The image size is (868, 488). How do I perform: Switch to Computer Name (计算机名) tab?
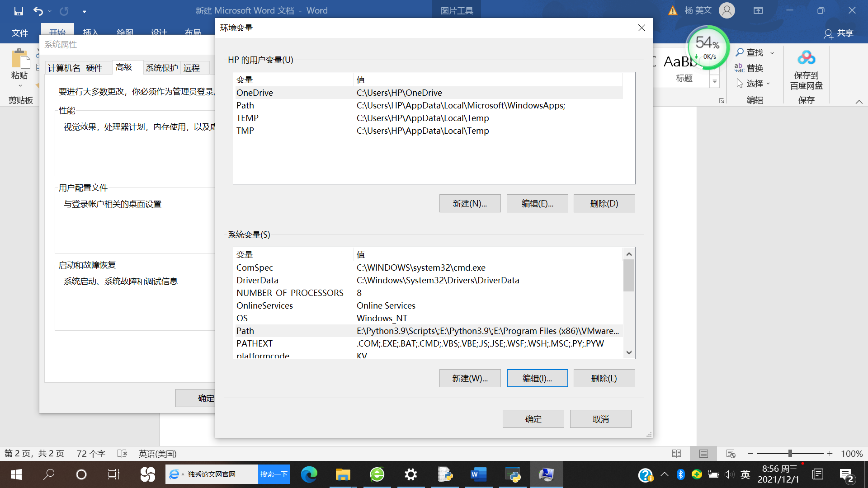point(64,68)
